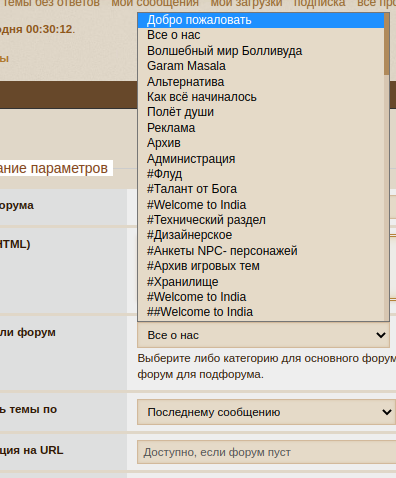Click the dropdown list scrollbar thumb

[386, 44]
